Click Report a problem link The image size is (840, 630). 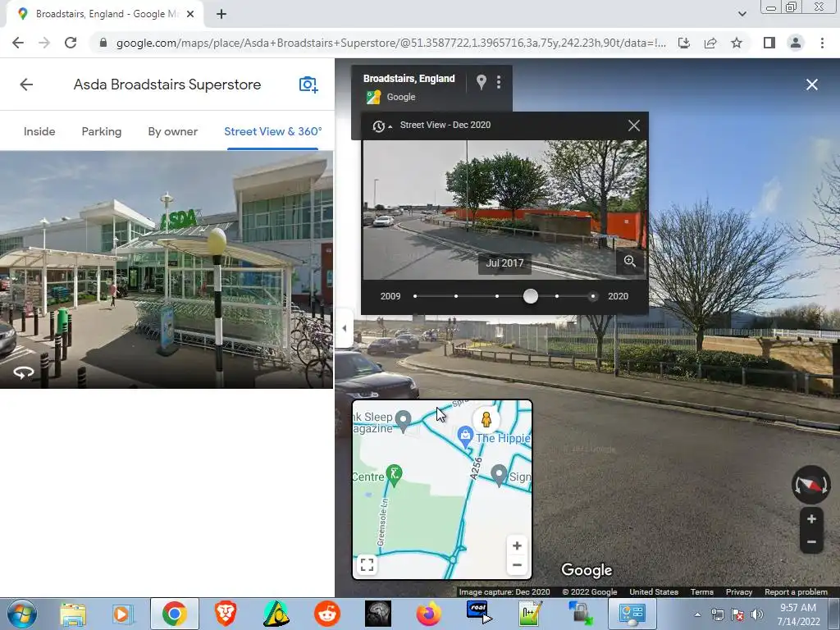tap(796, 592)
